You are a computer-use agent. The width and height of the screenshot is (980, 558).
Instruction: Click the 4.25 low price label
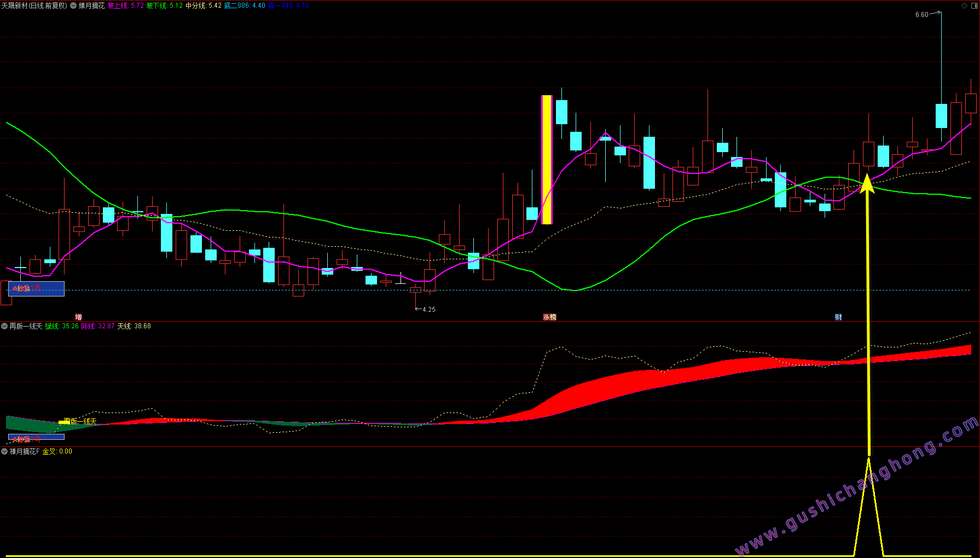429,310
